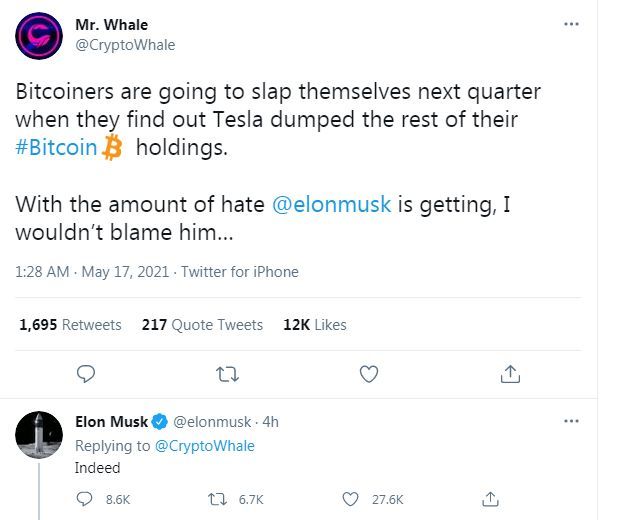View the 1,695 Retweets list
This screenshot has height=520, width=619.
click(x=70, y=325)
